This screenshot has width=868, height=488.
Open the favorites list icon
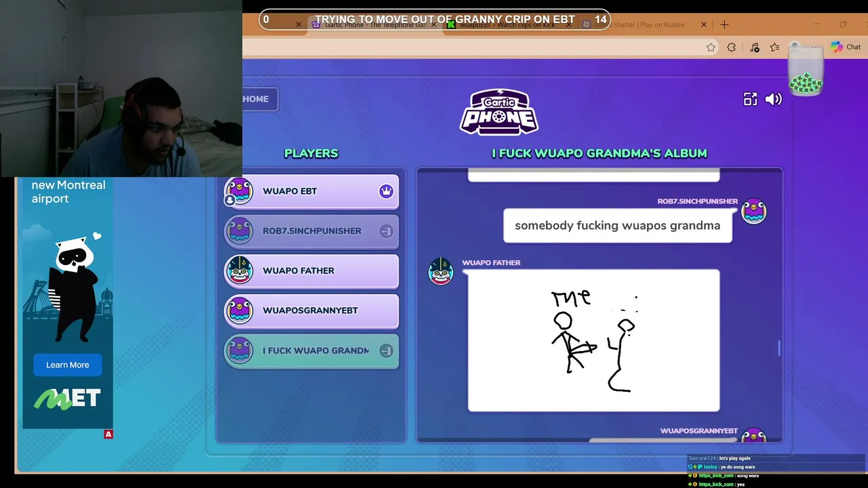point(775,47)
